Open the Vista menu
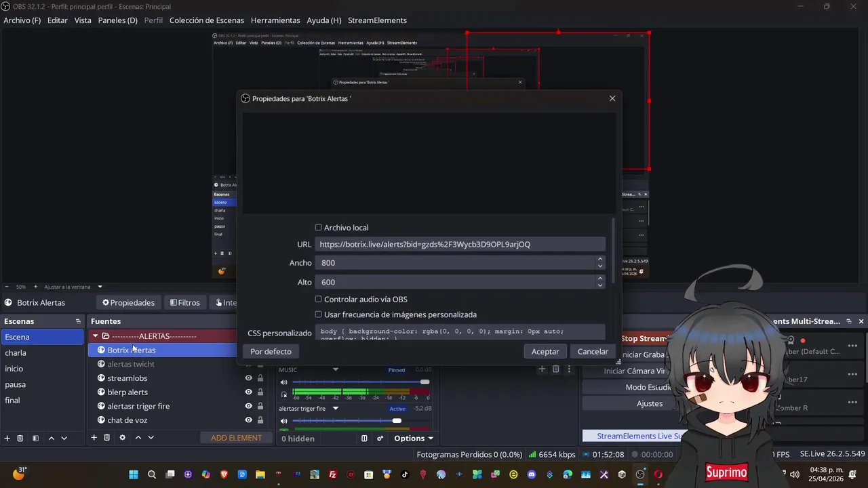The height and width of the screenshot is (488, 868). coord(83,20)
